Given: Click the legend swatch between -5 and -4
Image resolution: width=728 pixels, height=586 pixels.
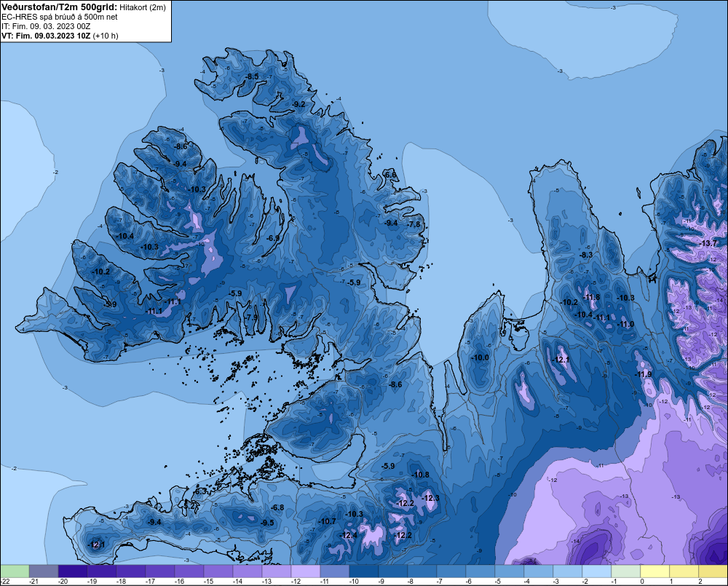Looking at the screenshot, I should coord(510,571).
